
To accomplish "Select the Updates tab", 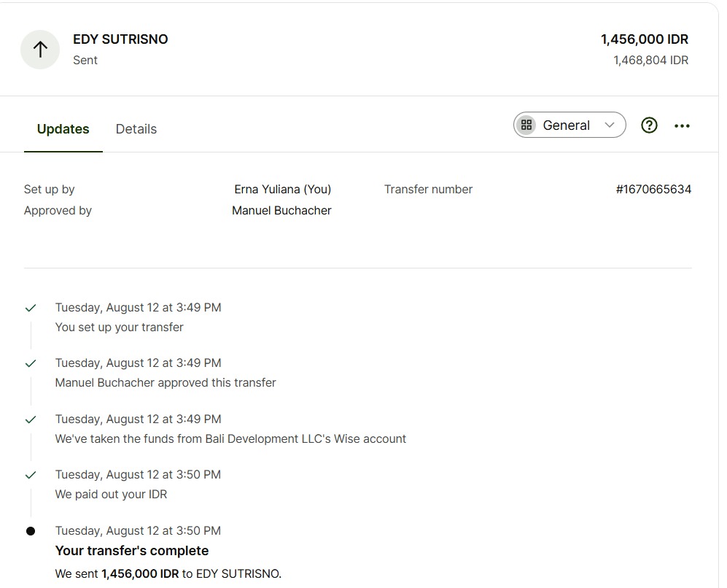I will coord(63,129).
